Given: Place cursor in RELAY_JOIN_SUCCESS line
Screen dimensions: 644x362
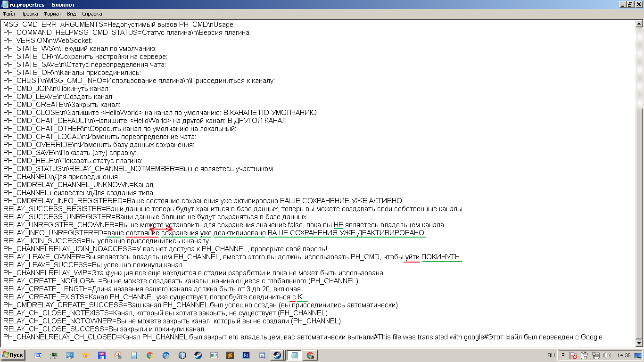Looking at the screenshot, I should pos(141,241).
